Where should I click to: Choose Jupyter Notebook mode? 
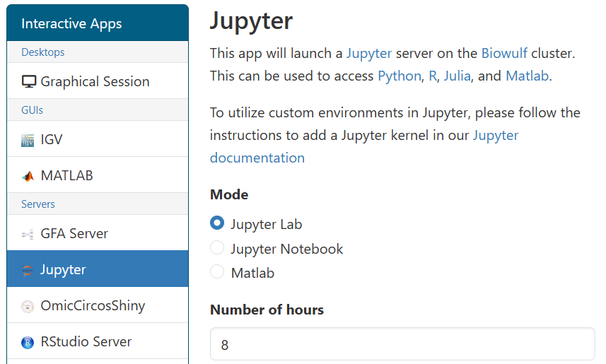point(218,248)
